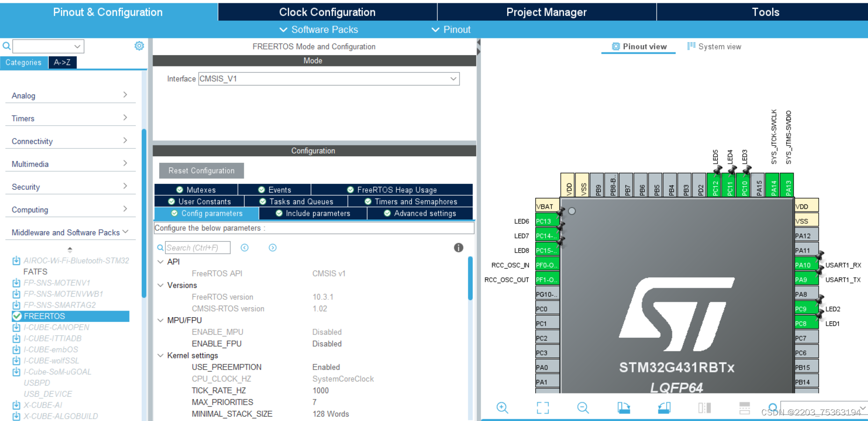Switch to Clock Configuration tab
Viewport: 868px width, 421px height.
[x=328, y=12]
